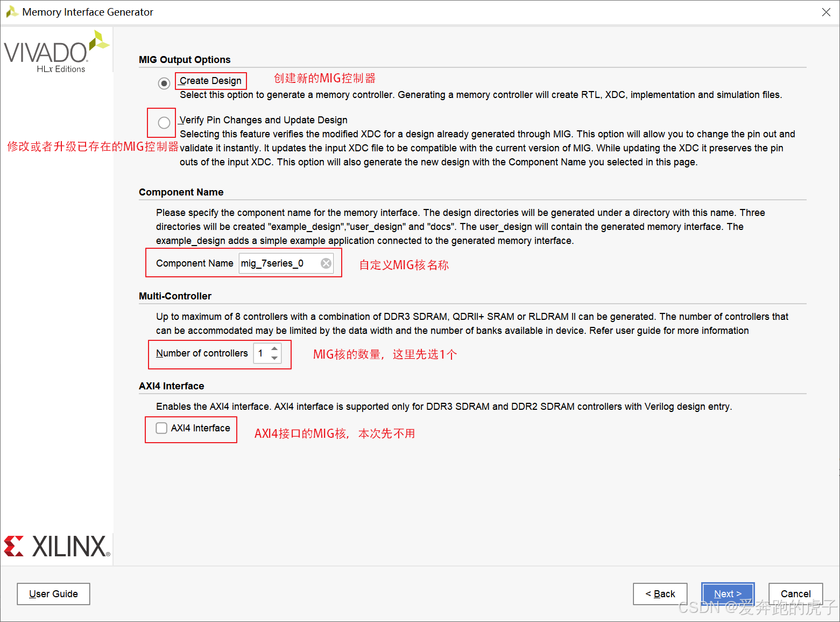Click the Vivado HLx Editions logo
Viewport: 840px width, 622px height.
pos(57,52)
